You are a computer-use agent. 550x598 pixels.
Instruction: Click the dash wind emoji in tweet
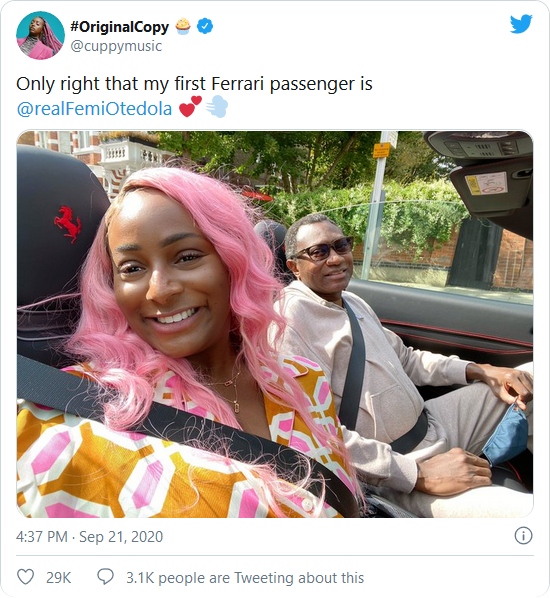pos(217,107)
